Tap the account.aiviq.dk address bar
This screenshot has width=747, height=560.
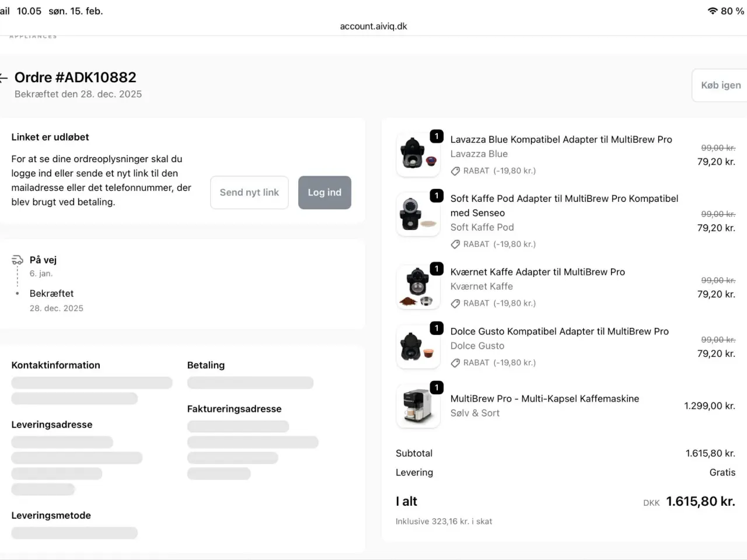pyautogui.click(x=373, y=26)
